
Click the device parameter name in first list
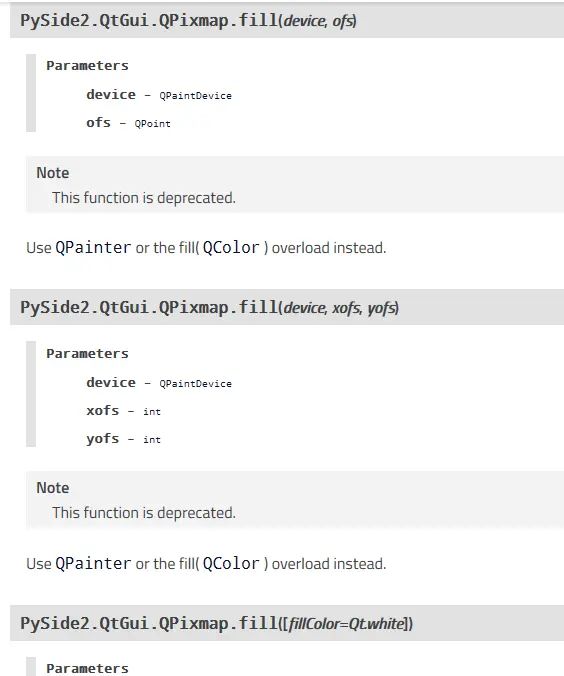[x=111, y=94]
